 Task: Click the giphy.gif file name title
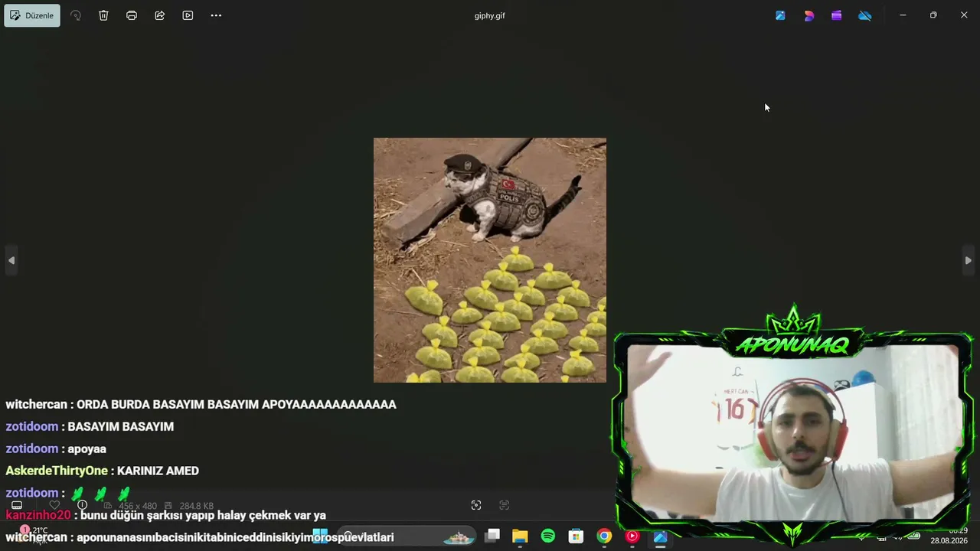(x=490, y=15)
